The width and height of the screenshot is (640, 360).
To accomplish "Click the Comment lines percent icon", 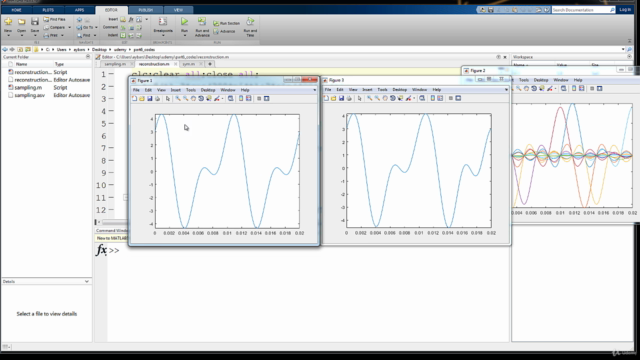I will [x=123, y=27].
